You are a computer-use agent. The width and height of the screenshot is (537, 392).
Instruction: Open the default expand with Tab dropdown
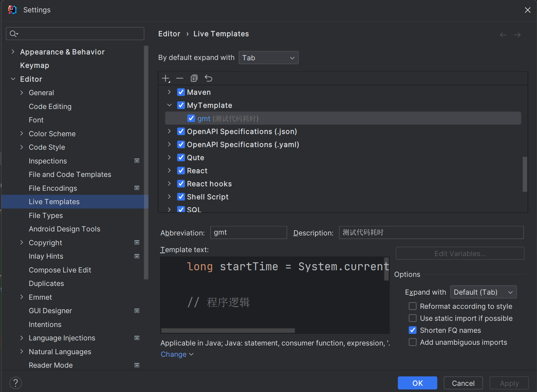click(x=268, y=58)
